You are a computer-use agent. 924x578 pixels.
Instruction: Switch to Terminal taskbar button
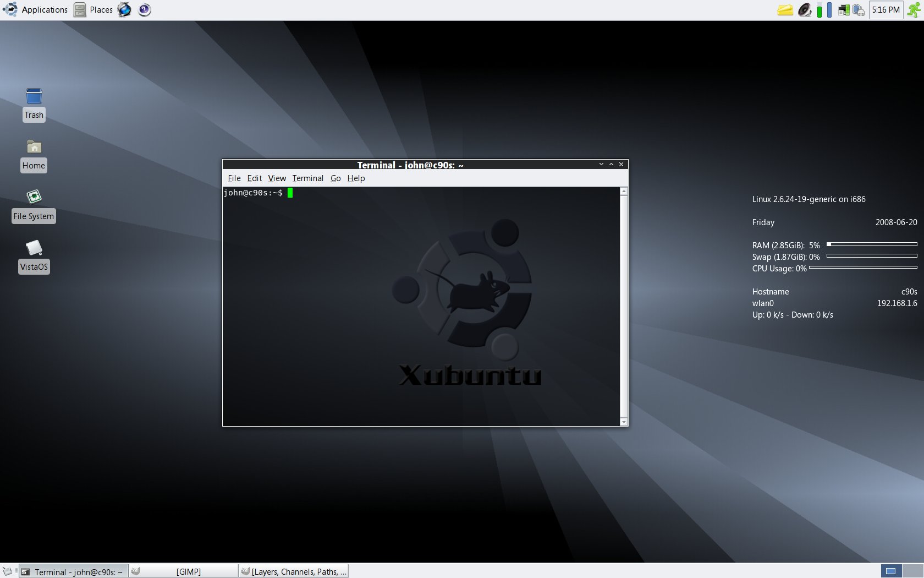(74, 571)
